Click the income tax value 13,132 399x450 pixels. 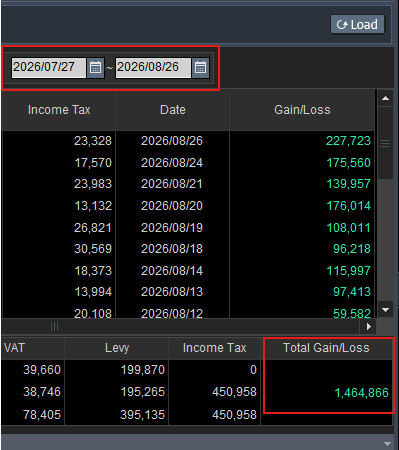[93, 206]
